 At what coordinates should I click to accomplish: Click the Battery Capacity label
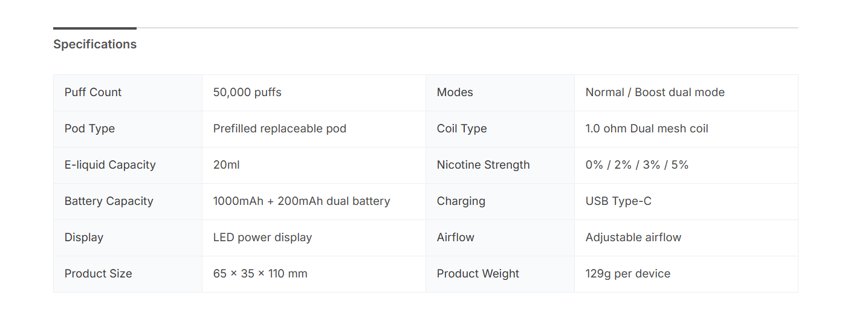pos(109,201)
